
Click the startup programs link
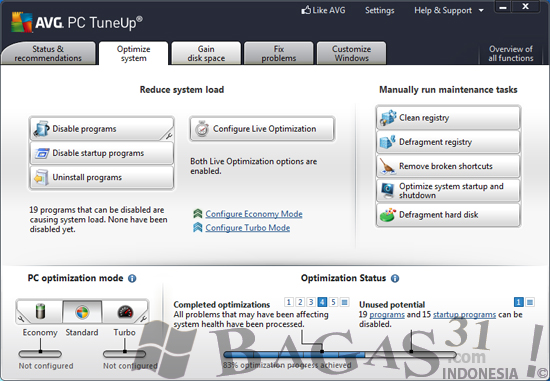pyautogui.click(x=464, y=315)
